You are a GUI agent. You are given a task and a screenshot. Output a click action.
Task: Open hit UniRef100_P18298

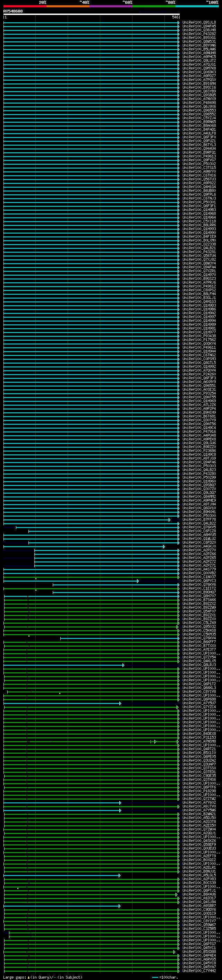pos(199,791)
